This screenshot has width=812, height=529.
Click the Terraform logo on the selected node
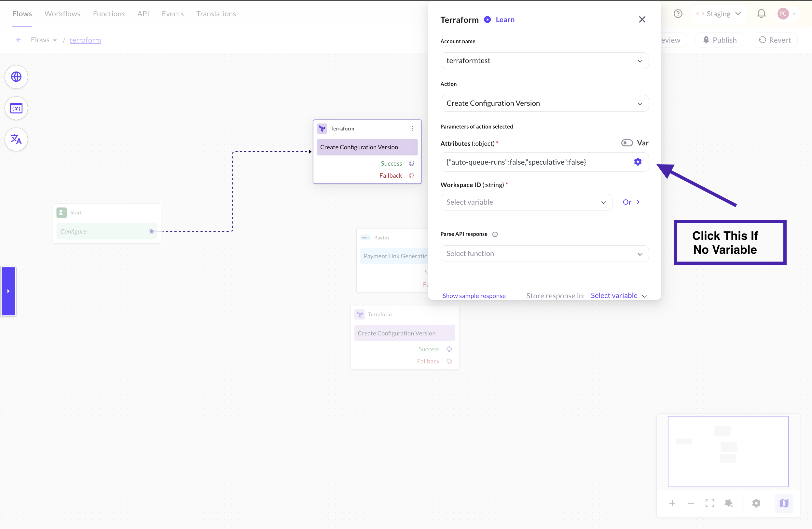pos(322,129)
